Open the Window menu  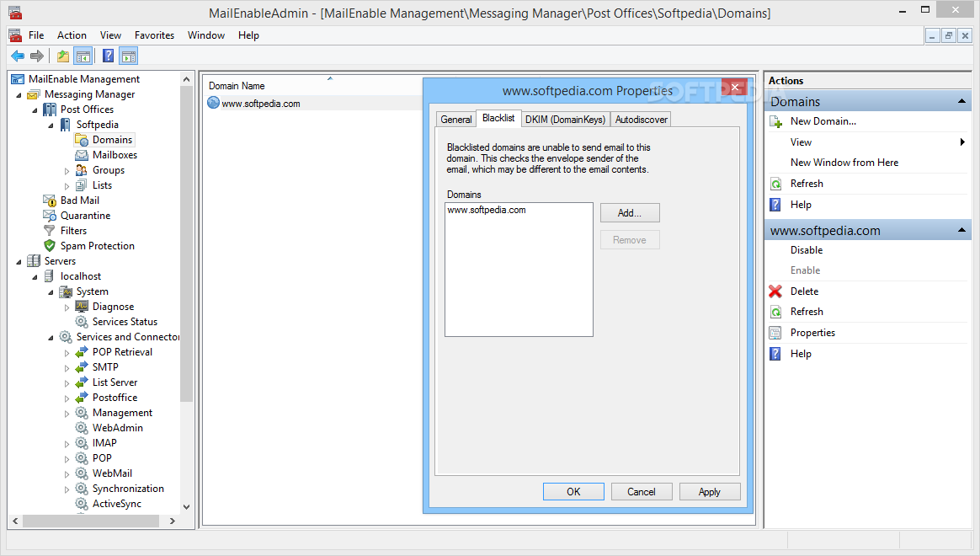(x=206, y=35)
